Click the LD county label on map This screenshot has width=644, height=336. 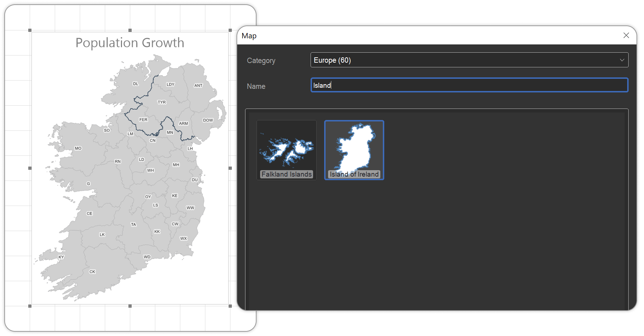142,159
